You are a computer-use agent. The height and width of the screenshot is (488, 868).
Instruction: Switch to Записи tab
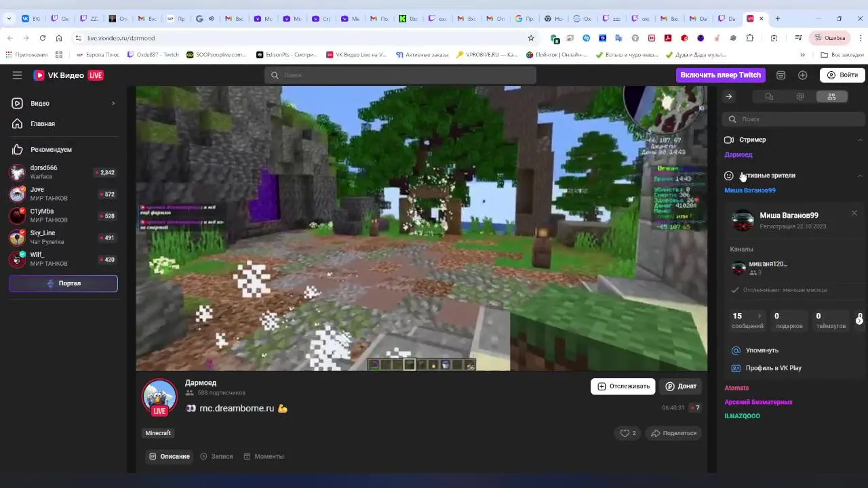tap(216, 456)
